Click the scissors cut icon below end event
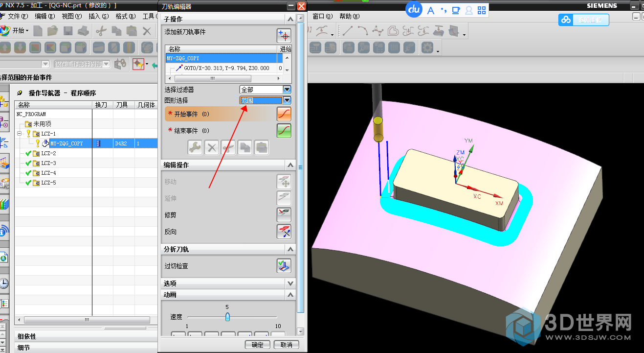Image resolution: width=644 pixels, height=353 pixels. point(228,147)
